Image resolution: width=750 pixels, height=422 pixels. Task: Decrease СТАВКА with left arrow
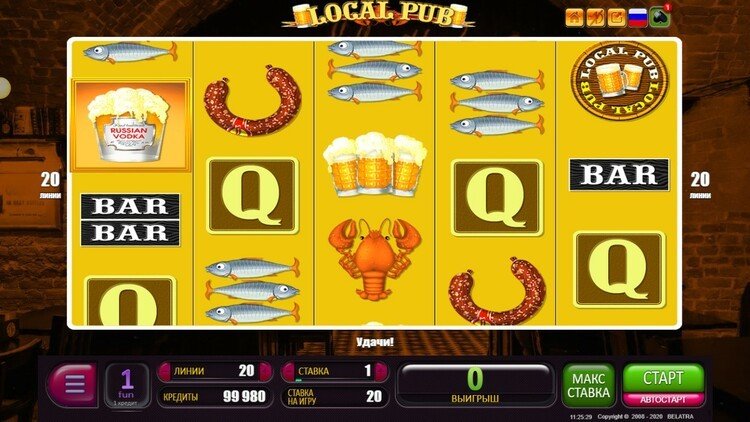pos(287,371)
